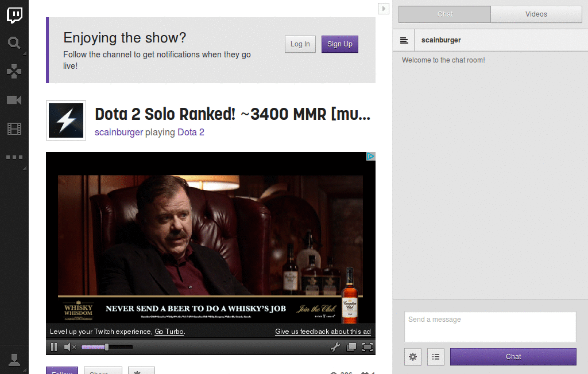Open the Twitch home logo
This screenshot has width=588, height=374.
(14, 15)
